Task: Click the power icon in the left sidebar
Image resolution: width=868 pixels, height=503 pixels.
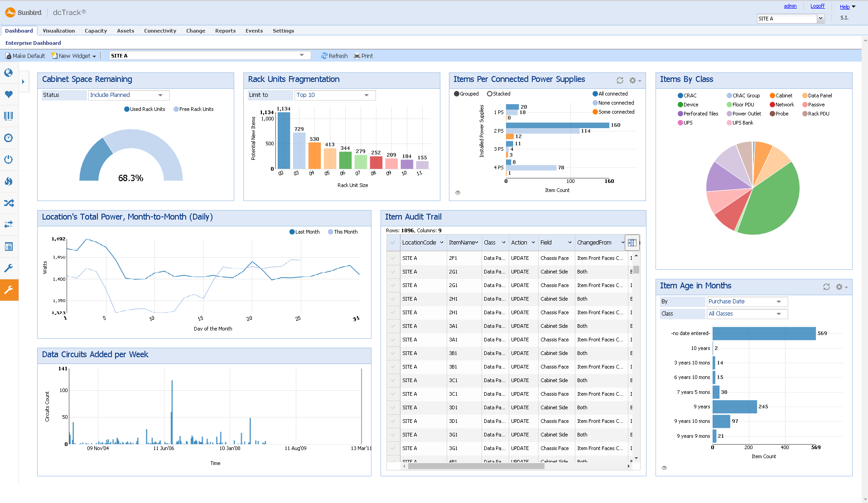Action: pyautogui.click(x=9, y=159)
